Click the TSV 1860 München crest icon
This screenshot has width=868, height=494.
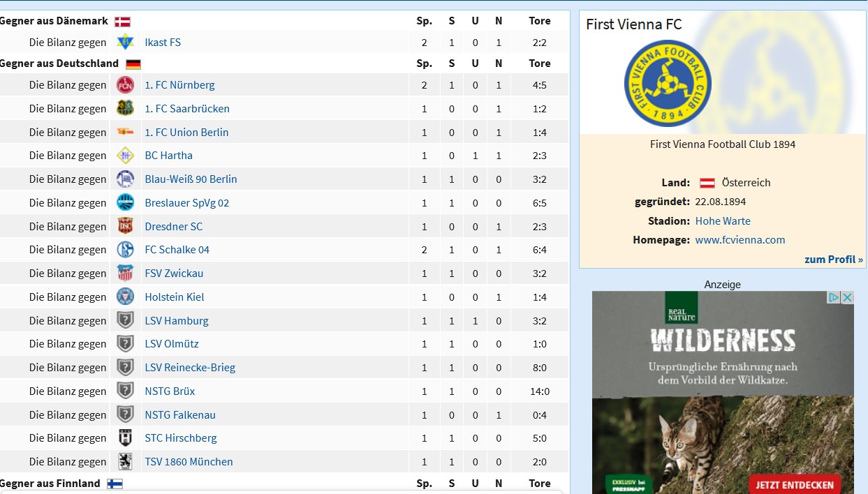125,462
